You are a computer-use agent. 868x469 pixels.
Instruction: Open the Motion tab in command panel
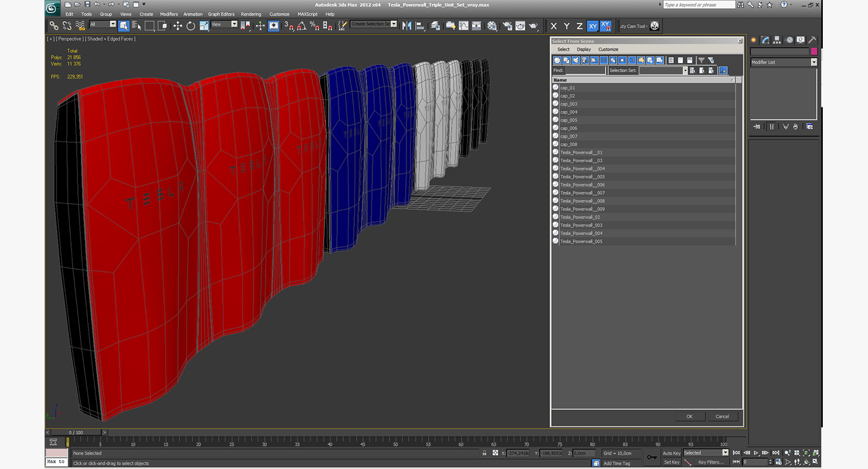coord(789,40)
